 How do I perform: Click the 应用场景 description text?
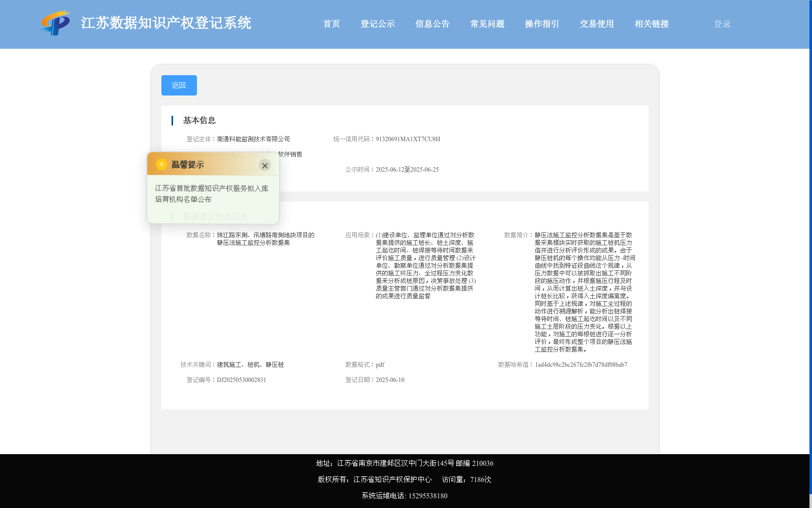[x=426, y=266]
